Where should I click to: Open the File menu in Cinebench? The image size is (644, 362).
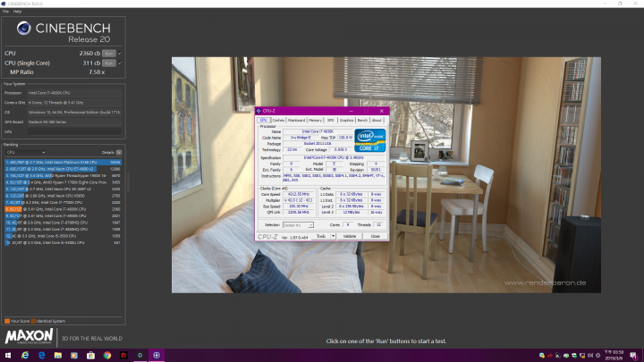pos(5,12)
